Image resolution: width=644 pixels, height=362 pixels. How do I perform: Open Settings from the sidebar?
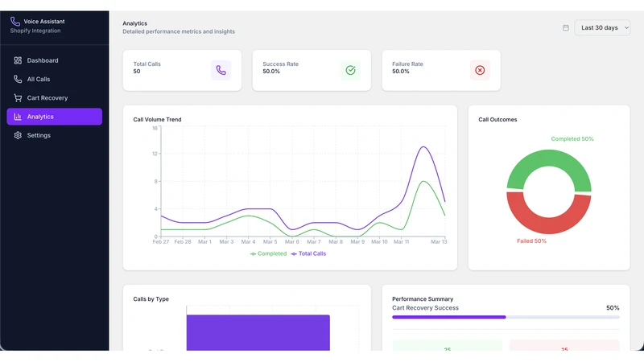click(54, 135)
